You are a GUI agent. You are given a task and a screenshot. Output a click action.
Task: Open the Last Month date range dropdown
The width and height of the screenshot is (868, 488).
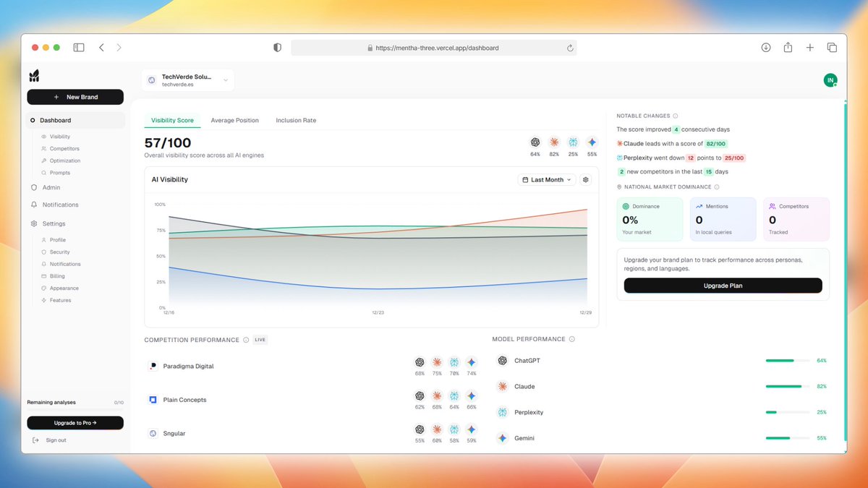pyautogui.click(x=547, y=179)
